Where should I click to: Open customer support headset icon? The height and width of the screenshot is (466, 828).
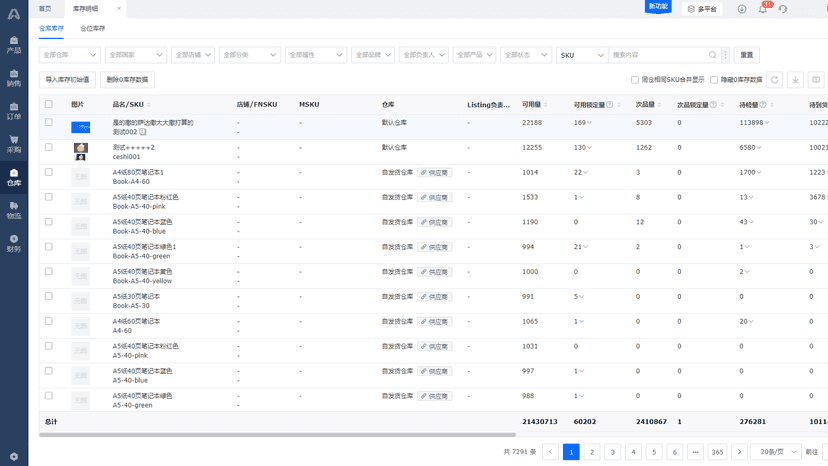[783, 9]
